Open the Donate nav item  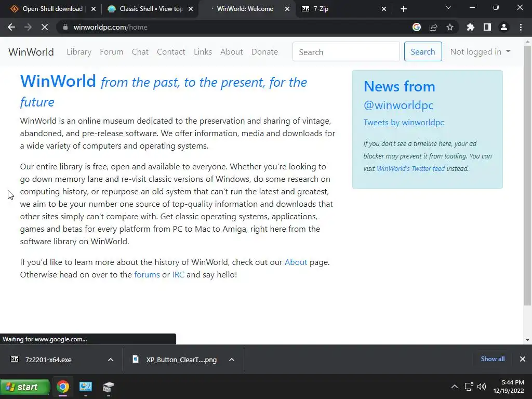[264, 51]
